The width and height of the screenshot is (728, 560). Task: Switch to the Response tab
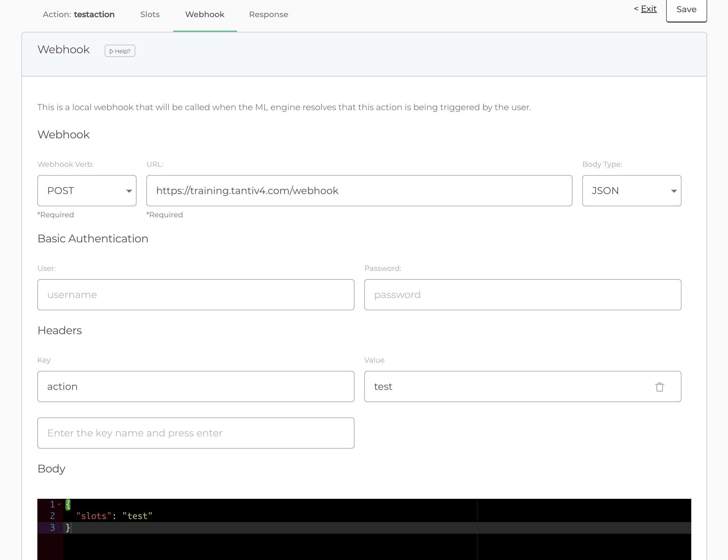coord(268,14)
